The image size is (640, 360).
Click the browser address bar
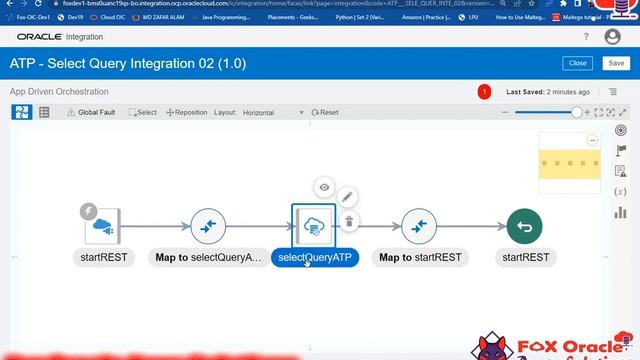tap(278, 3)
